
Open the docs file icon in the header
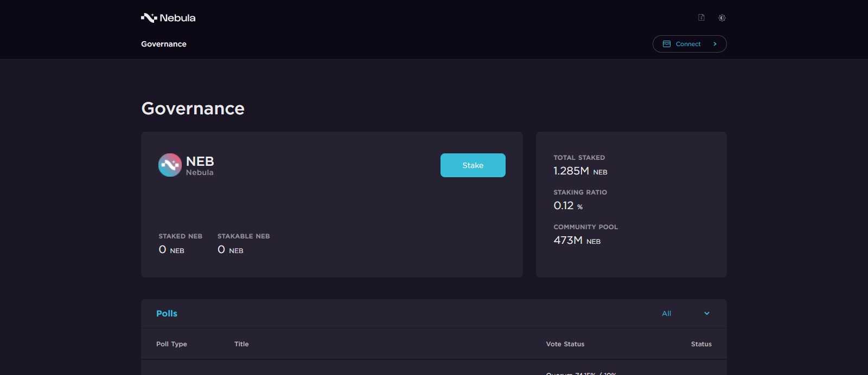[x=701, y=17]
